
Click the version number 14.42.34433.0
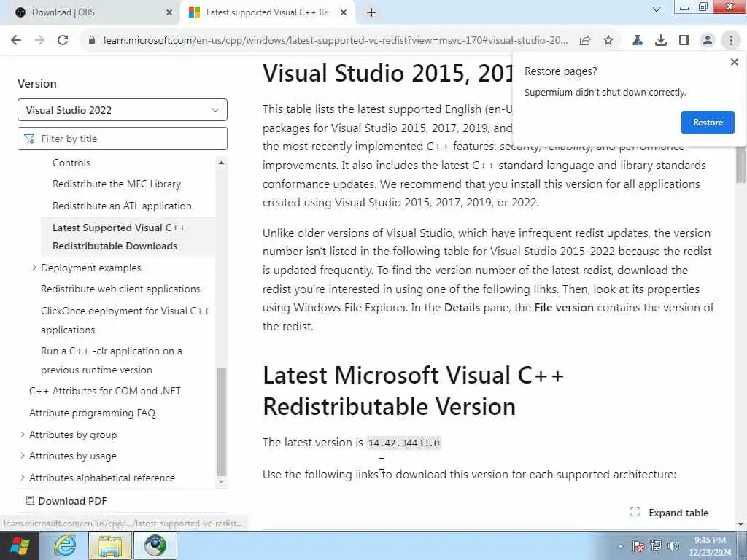404,443
